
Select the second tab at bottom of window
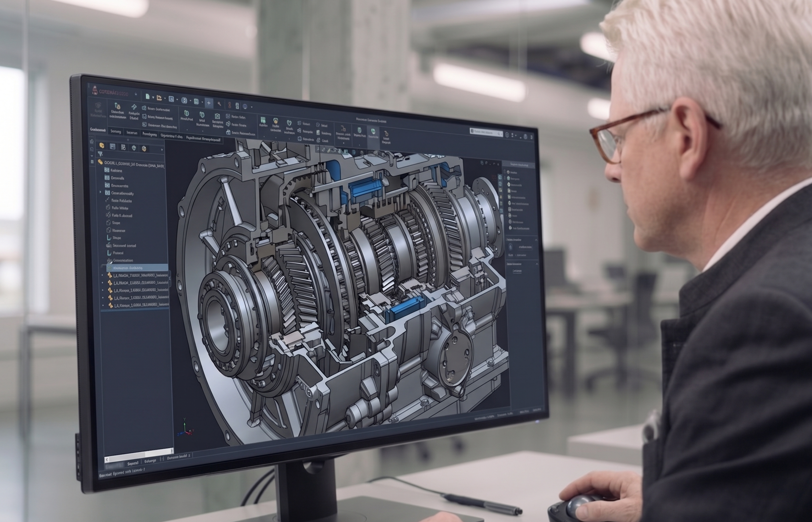pos(150,461)
